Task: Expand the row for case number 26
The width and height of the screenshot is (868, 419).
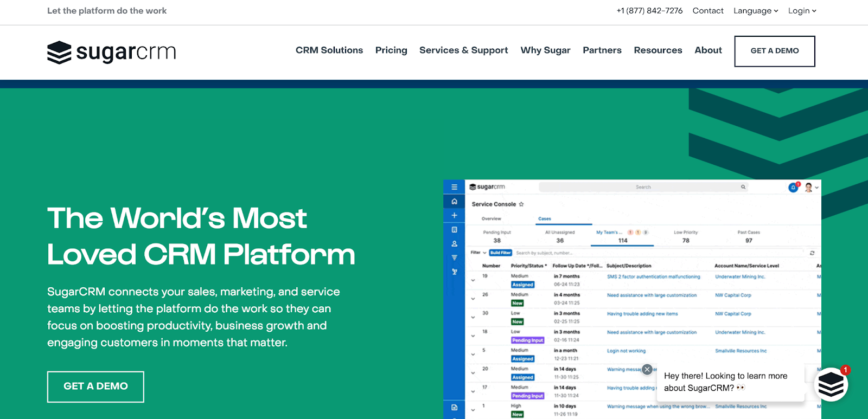Action: click(x=473, y=299)
